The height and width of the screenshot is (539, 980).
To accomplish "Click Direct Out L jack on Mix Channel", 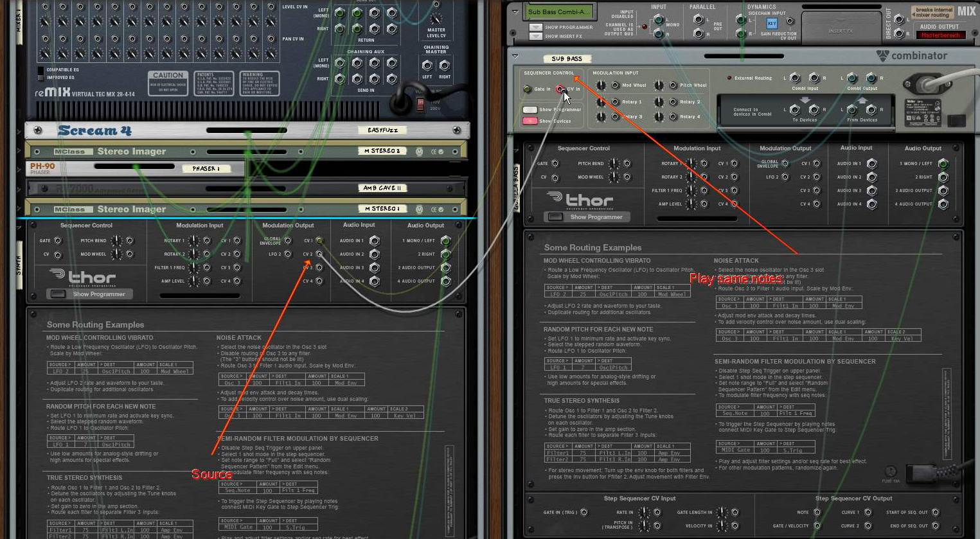I will tap(900, 19).
